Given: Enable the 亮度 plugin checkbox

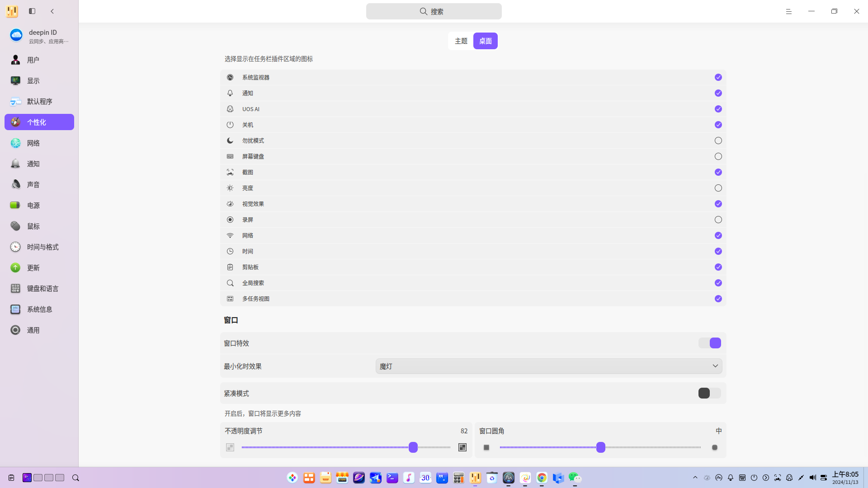Looking at the screenshot, I should click(x=718, y=188).
